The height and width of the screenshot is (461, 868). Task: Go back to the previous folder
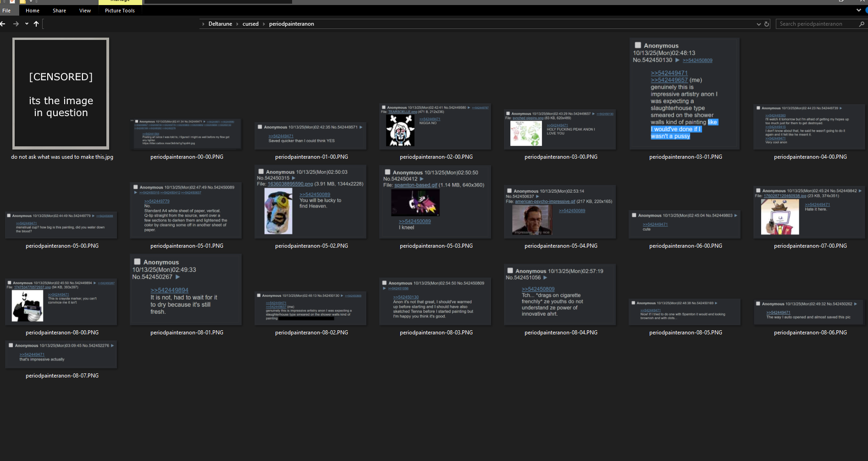[x=3, y=24]
